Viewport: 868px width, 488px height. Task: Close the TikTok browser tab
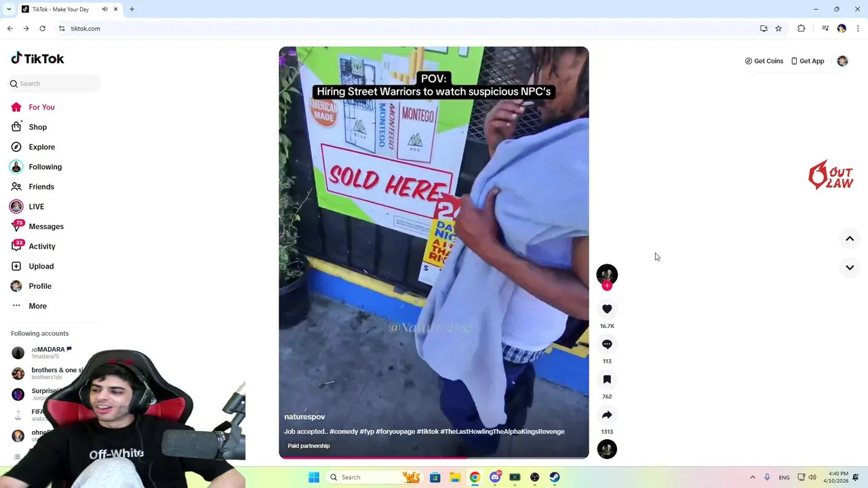point(115,9)
